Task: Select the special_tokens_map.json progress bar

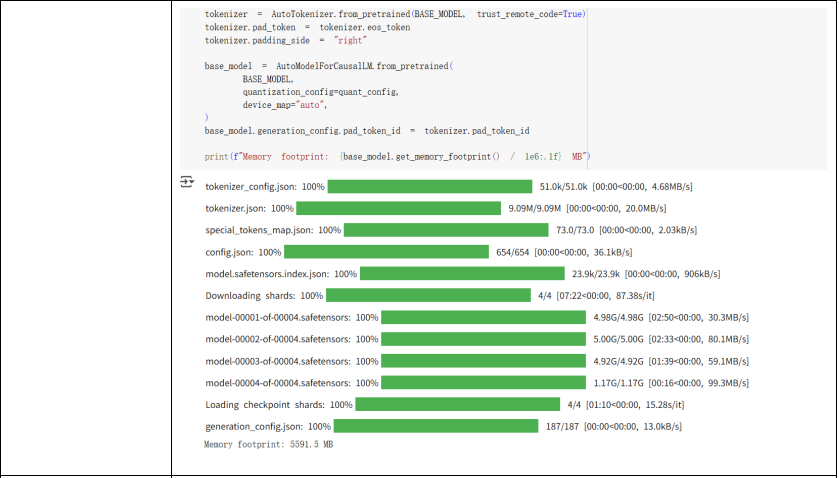Action: click(x=446, y=230)
